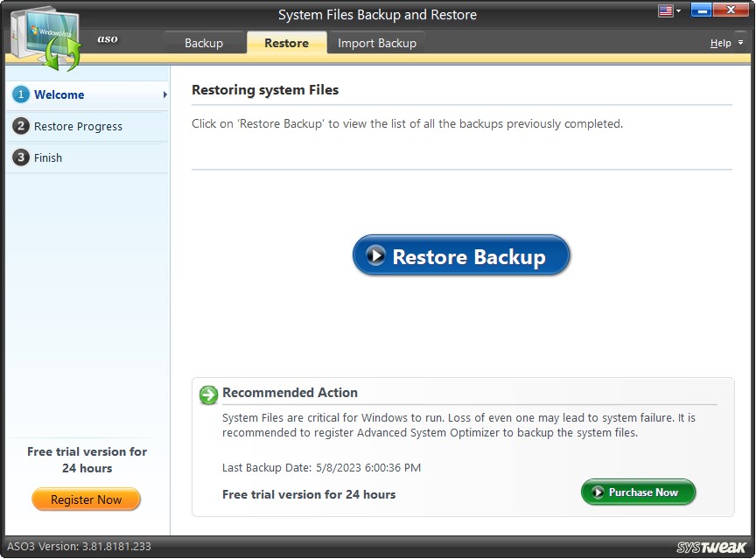Image resolution: width=756 pixels, height=559 pixels.
Task: Select the Restore tab
Action: pos(286,41)
